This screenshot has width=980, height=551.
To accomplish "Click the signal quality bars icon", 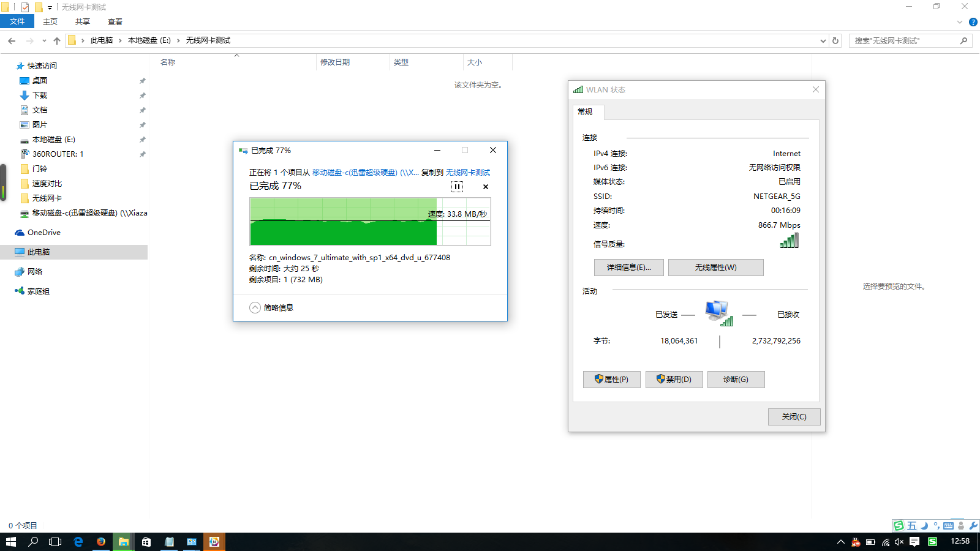I will click(790, 241).
